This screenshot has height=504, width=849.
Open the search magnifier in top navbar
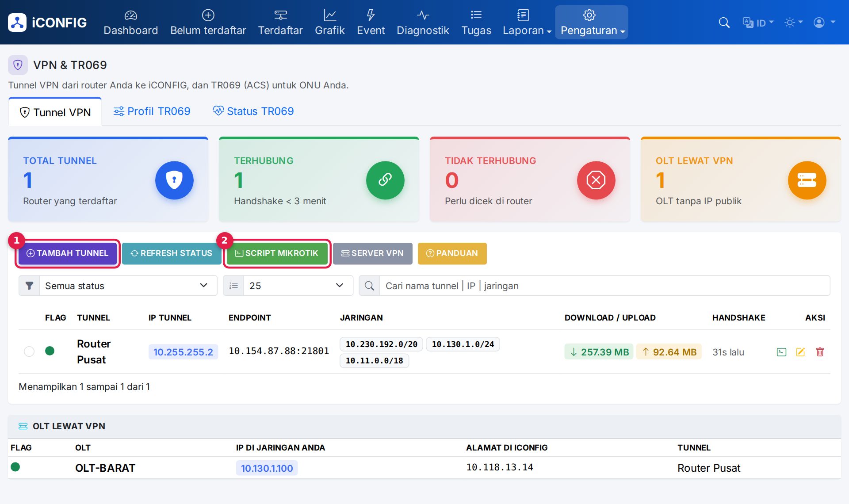point(724,23)
